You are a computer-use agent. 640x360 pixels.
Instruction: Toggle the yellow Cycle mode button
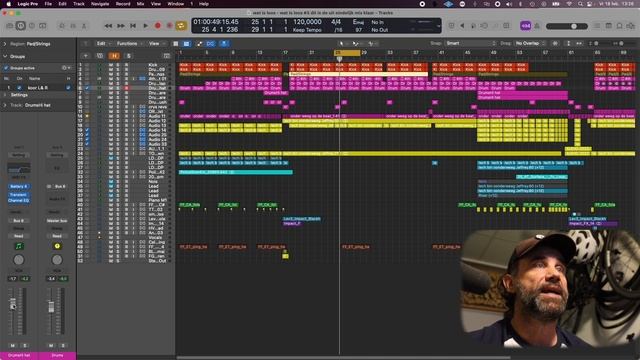click(181, 26)
